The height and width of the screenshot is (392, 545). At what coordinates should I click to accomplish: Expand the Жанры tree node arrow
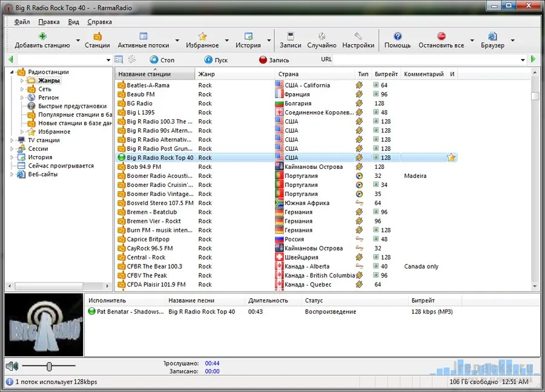coord(22,80)
